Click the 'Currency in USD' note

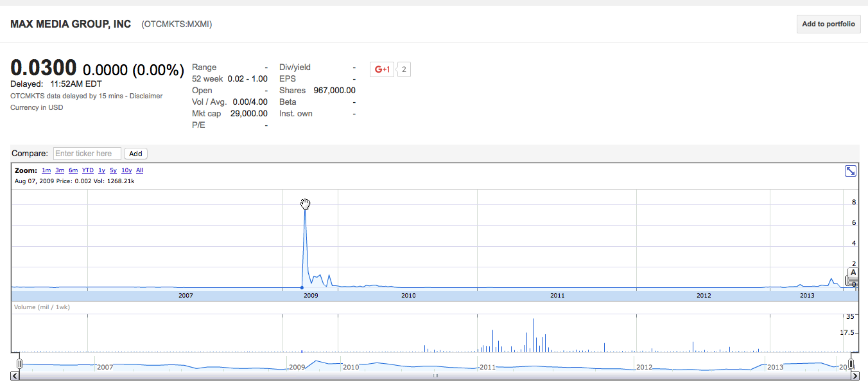pyautogui.click(x=37, y=107)
